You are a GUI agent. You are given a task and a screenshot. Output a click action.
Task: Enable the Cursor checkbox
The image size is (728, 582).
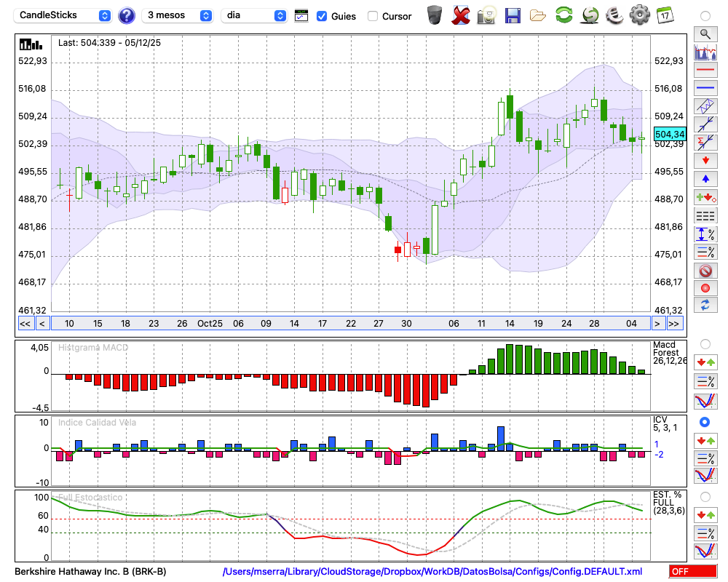click(x=373, y=16)
